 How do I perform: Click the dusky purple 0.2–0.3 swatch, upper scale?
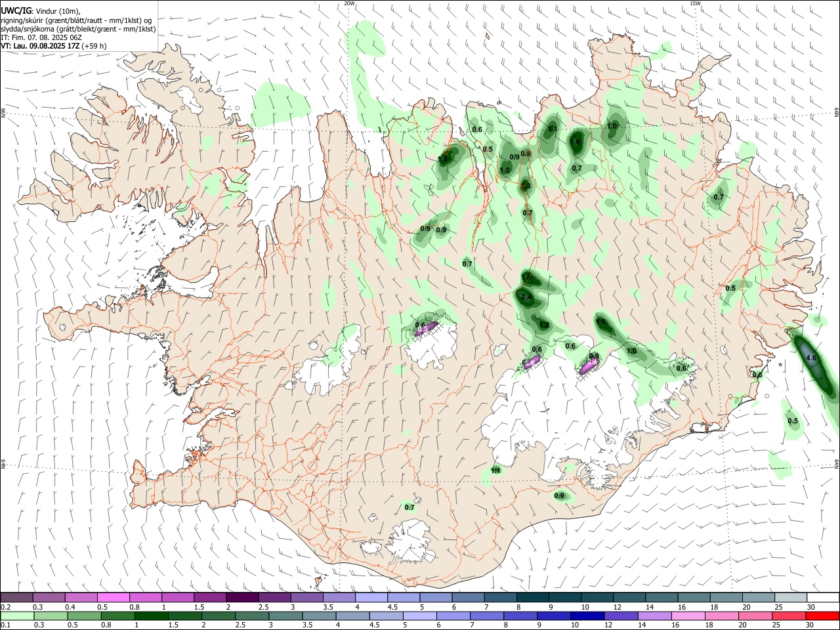(x=16, y=597)
